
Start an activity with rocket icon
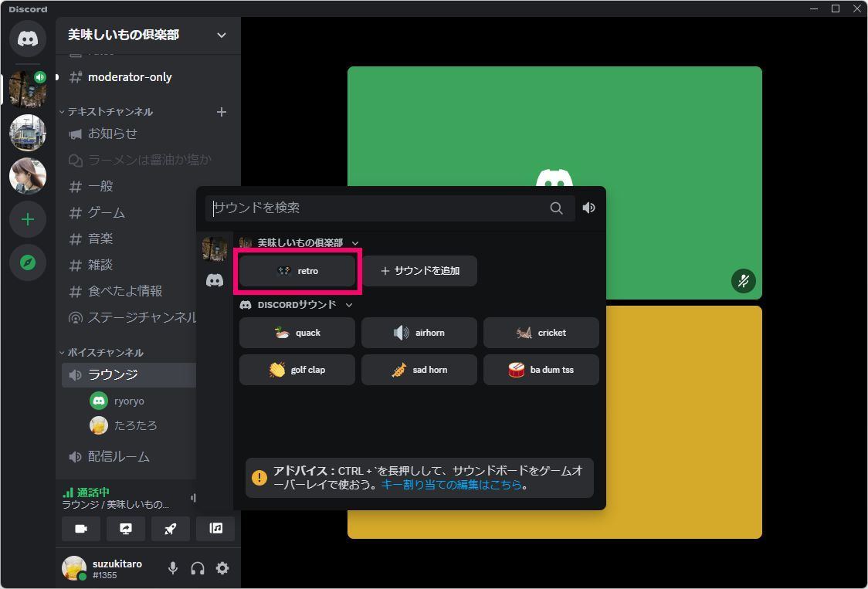[171, 529]
